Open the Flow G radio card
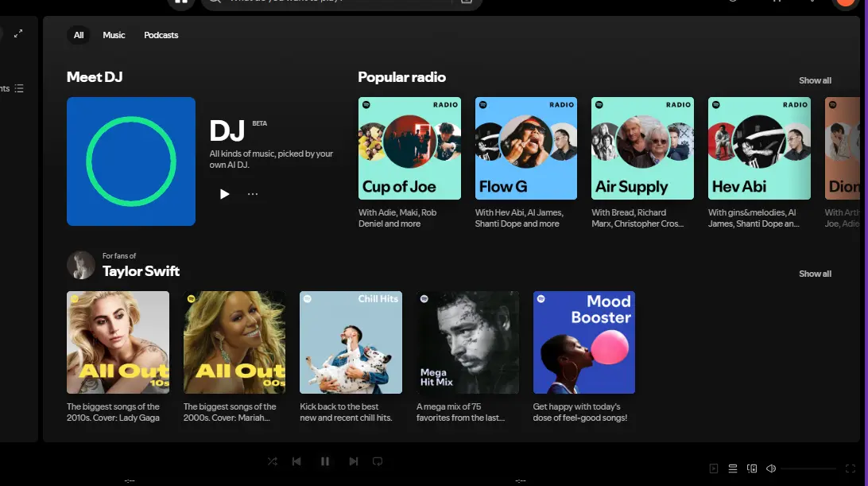Image resolution: width=868 pixels, height=486 pixels. (526, 148)
